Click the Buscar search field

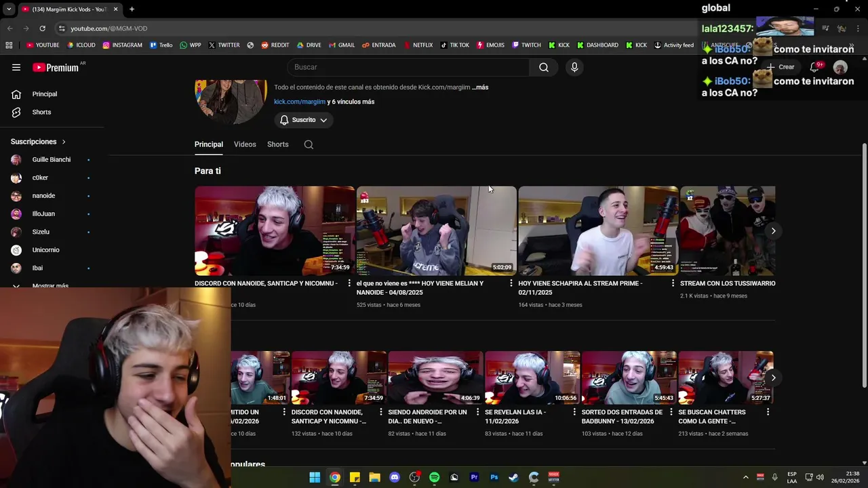tap(409, 67)
